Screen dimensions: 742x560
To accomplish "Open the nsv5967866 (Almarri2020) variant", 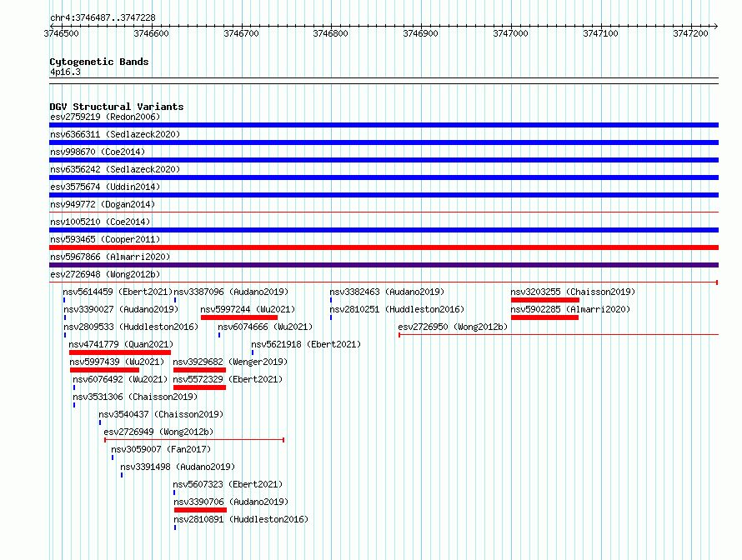I will coord(110,257).
